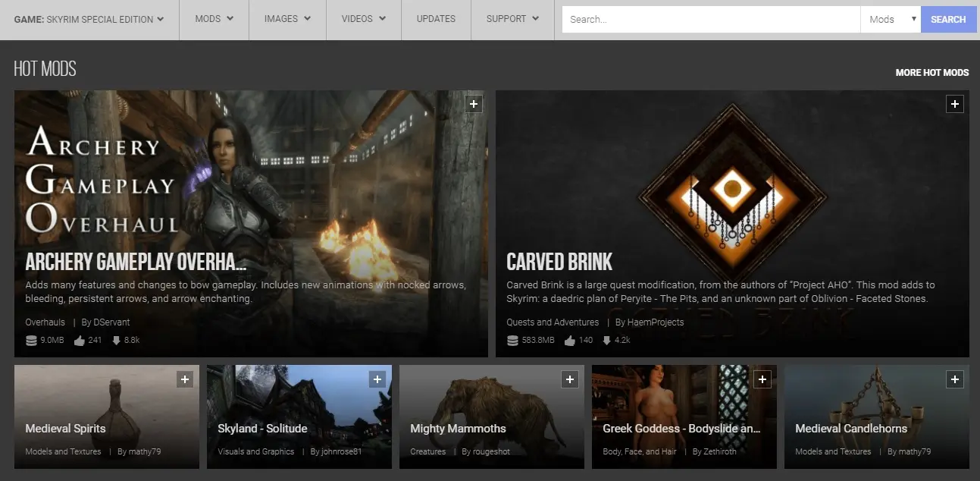Open author DServant's profile link
Viewport: 980px width, 481px height.
112,322
